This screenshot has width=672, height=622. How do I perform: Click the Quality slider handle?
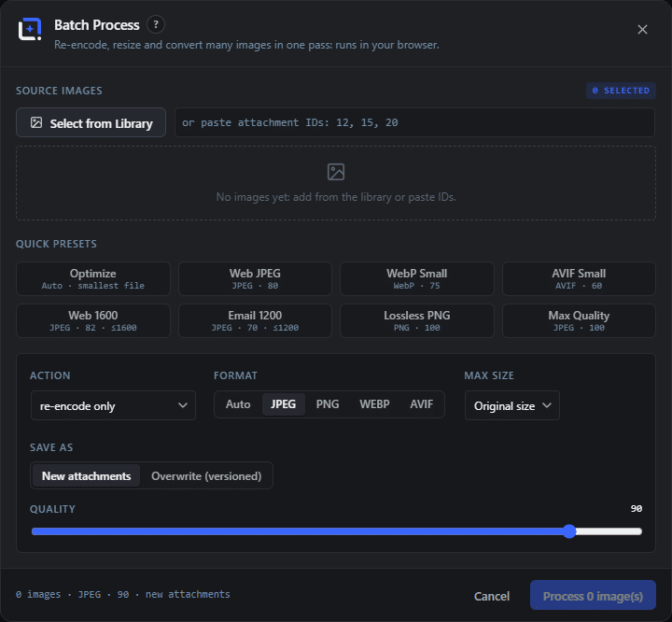tap(569, 531)
